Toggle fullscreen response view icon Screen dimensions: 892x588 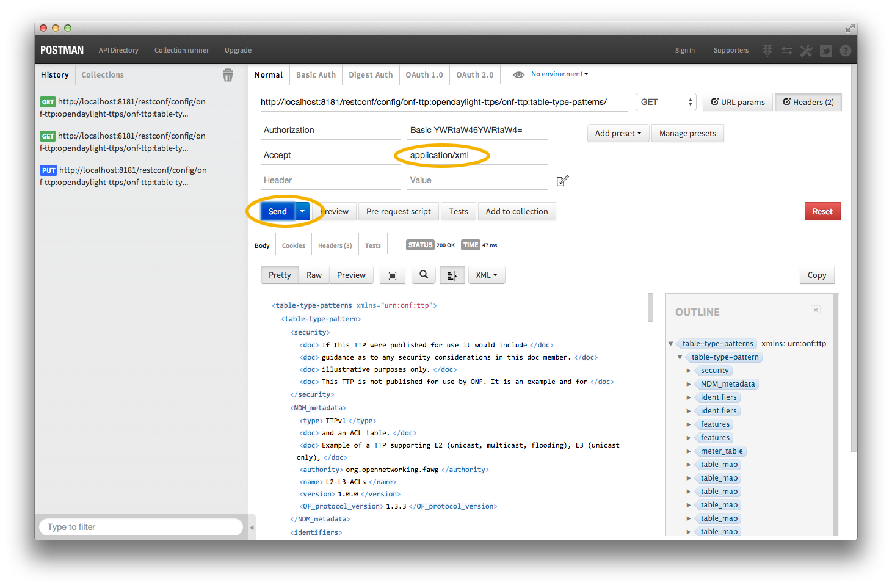click(393, 275)
